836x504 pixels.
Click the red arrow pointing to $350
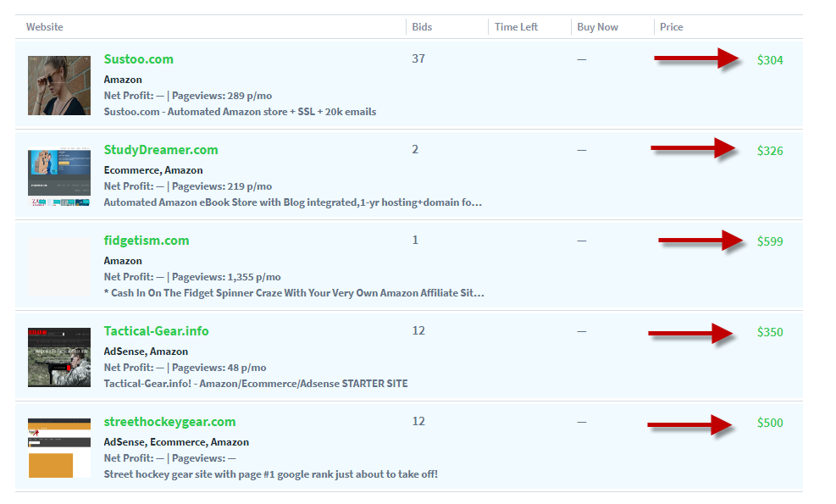(x=692, y=334)
